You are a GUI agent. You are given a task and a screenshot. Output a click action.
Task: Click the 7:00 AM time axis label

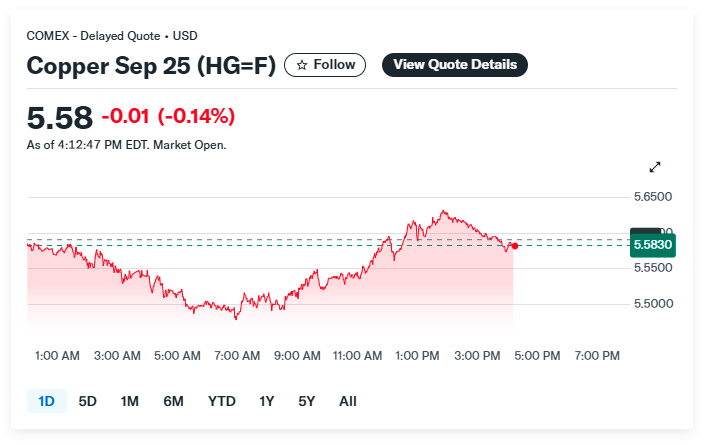coord(237,355)
